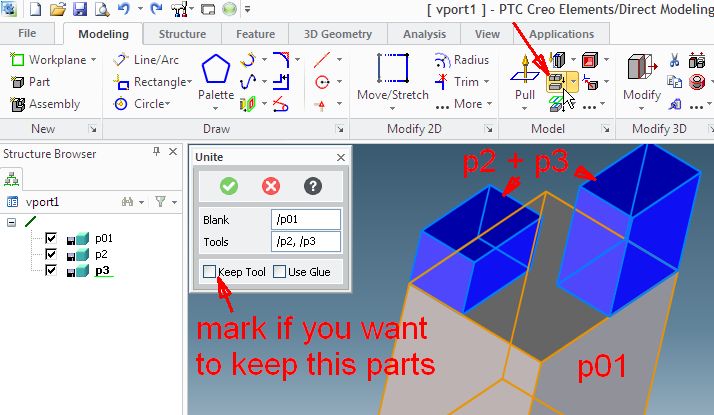Open the Draw group dialog launcher

[x=340, y=129]
